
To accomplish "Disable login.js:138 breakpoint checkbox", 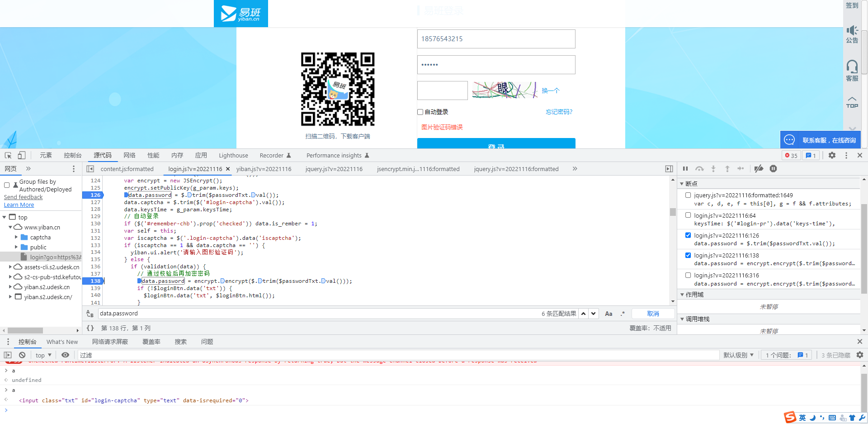I will pyautogui.click(x=688, y=255).
